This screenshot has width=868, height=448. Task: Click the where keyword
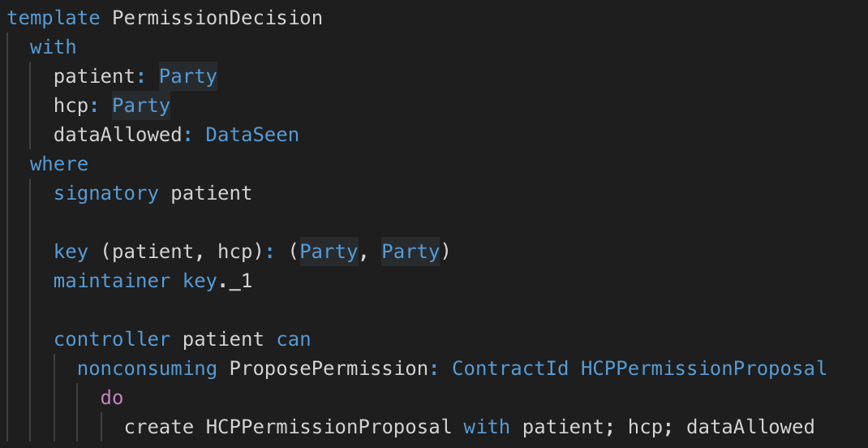[59, 165]
